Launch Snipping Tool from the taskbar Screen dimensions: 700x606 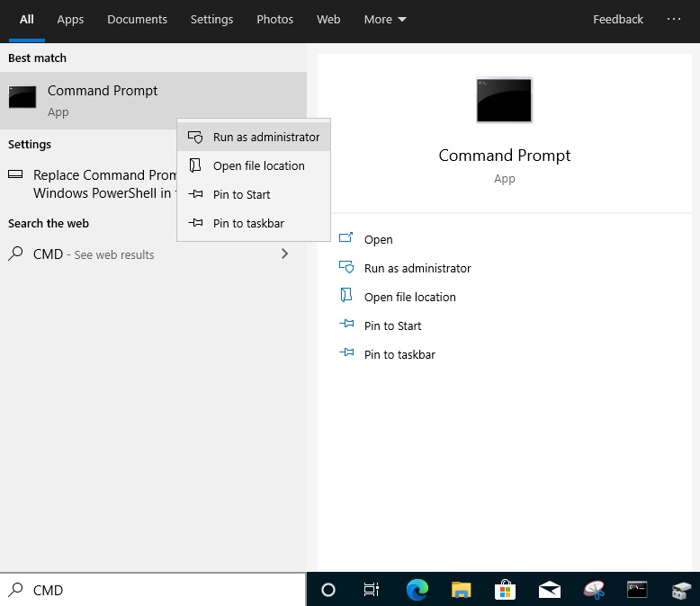pos(593,590)
